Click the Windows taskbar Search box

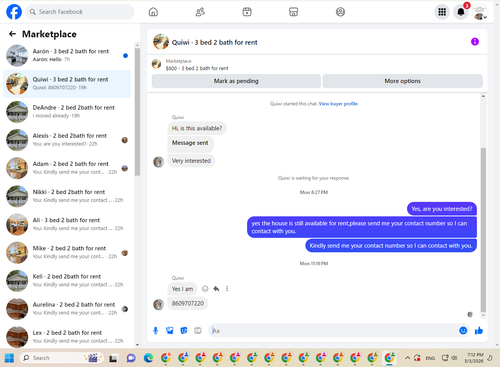[62, 358]
